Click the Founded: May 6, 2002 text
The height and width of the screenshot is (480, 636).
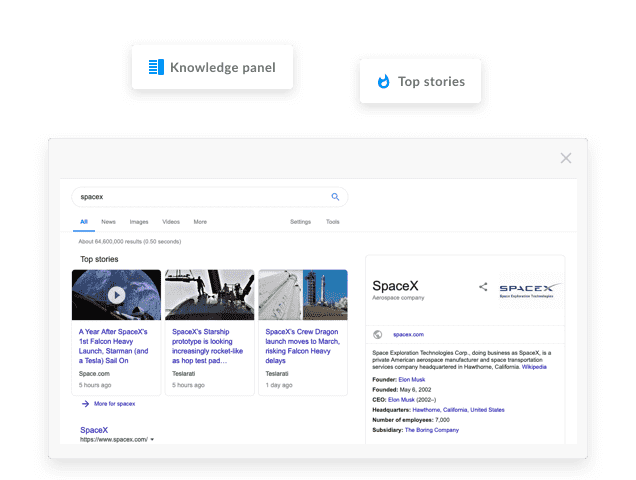tap(402, 390)
